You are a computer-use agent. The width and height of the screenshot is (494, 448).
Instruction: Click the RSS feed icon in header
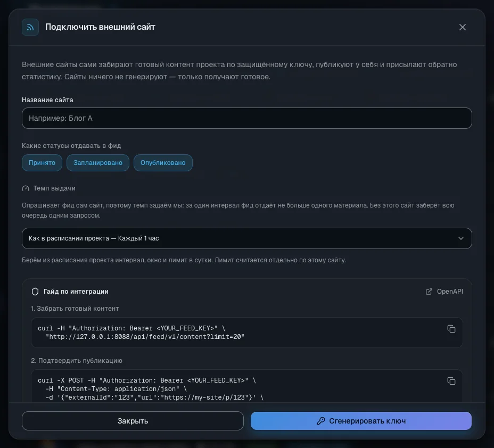coord(30,27)
